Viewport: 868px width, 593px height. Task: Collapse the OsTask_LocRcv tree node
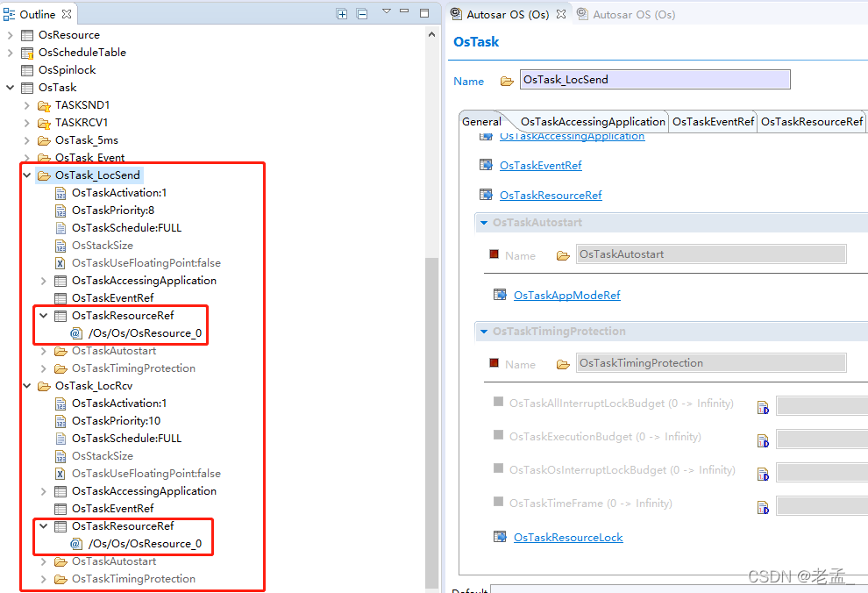[26, 386]
